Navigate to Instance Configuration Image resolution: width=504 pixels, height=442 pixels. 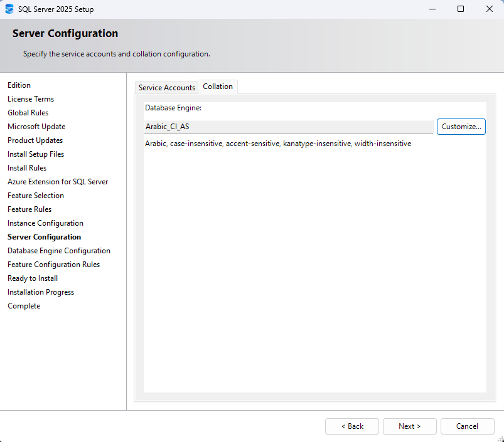(x=45, y=223)
